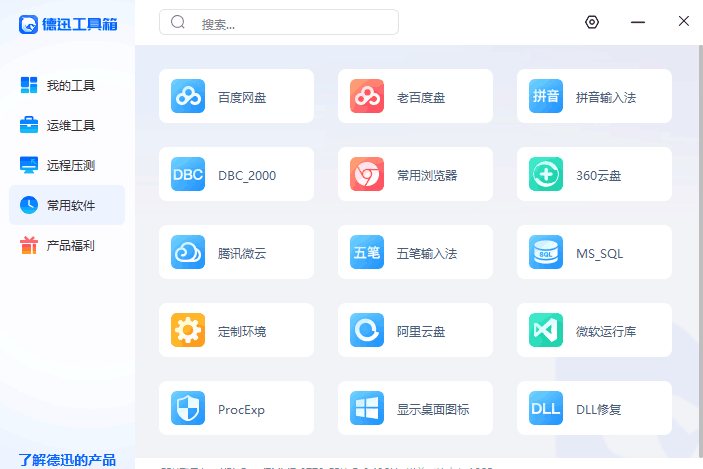Launch the 拼音输入法 icon
The height and width of the screenshot is (469, 703).
click(x=546, y=97)
